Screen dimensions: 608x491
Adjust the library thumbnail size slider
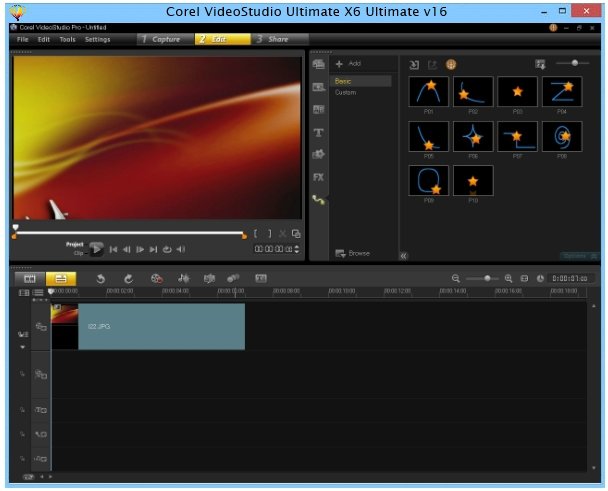(x=575, y=63)
